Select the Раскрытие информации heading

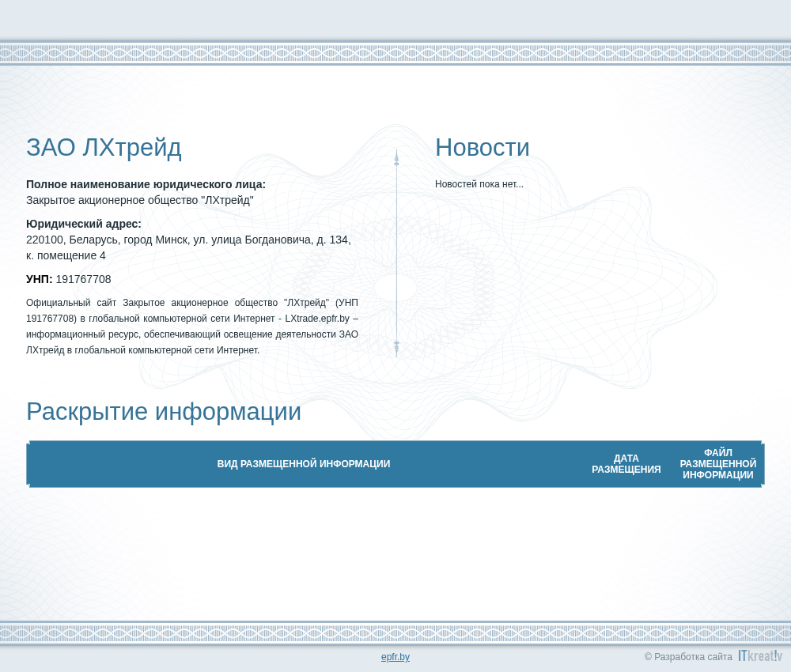point(164,411)
